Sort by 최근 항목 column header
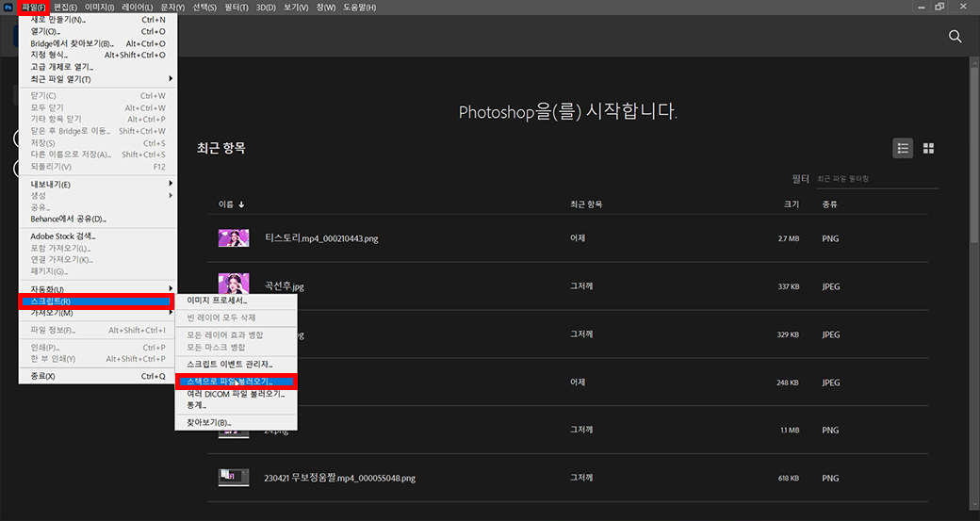This screenshot has width=980, height=521. tap(585, 204)
